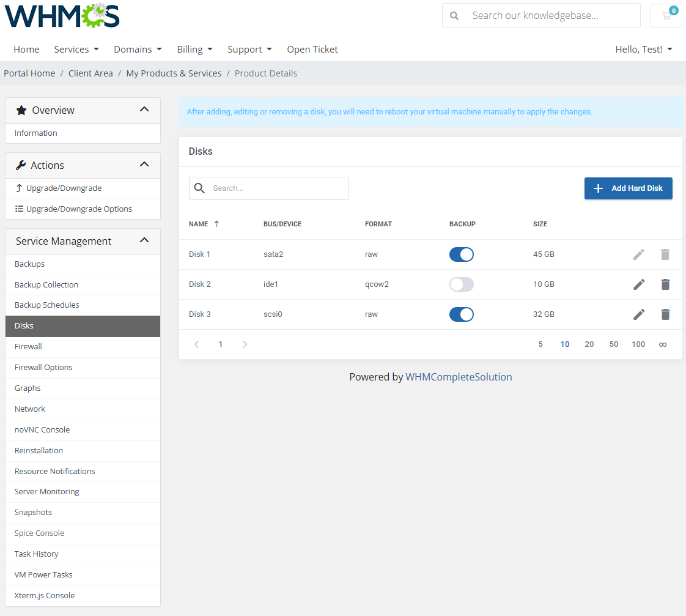This screenshot has height=616, width=686.
Task: Disable backup for Disk 1
Action: pyautogui.click(x=462, y=254)
